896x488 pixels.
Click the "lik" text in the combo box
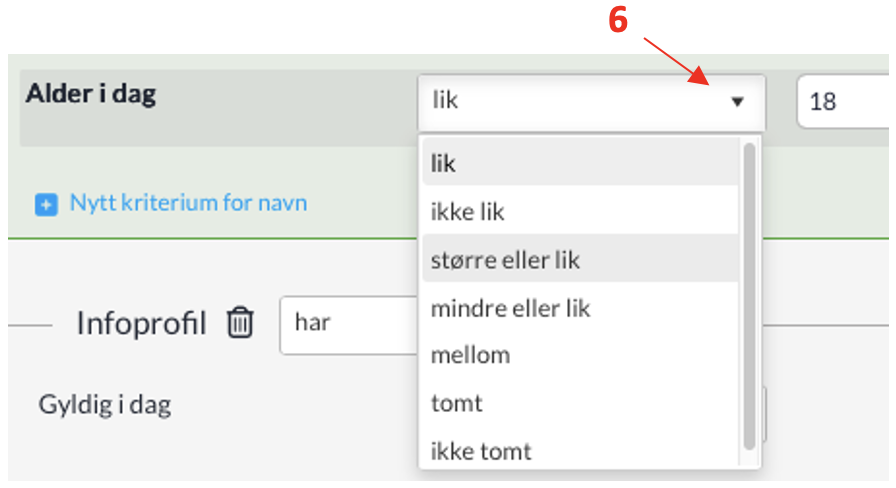click(x=445, y=101)
